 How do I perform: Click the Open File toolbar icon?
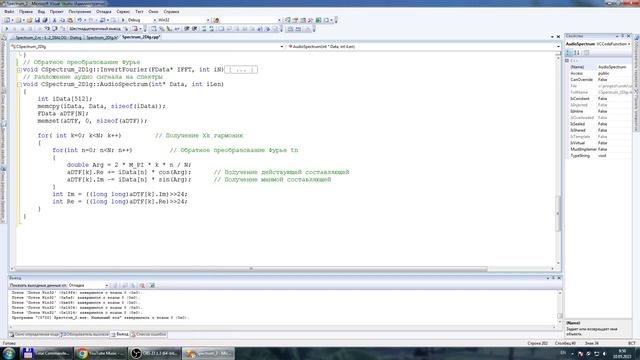coord(29,20)
